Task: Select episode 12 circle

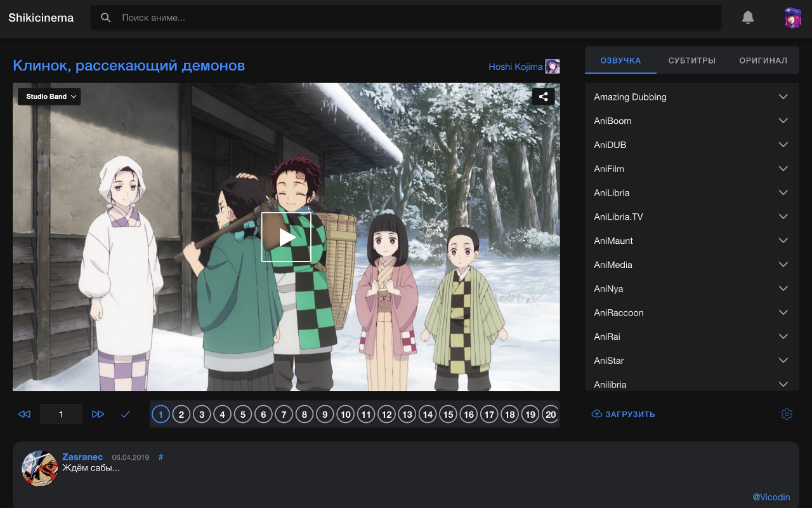Action: point(386,415)
